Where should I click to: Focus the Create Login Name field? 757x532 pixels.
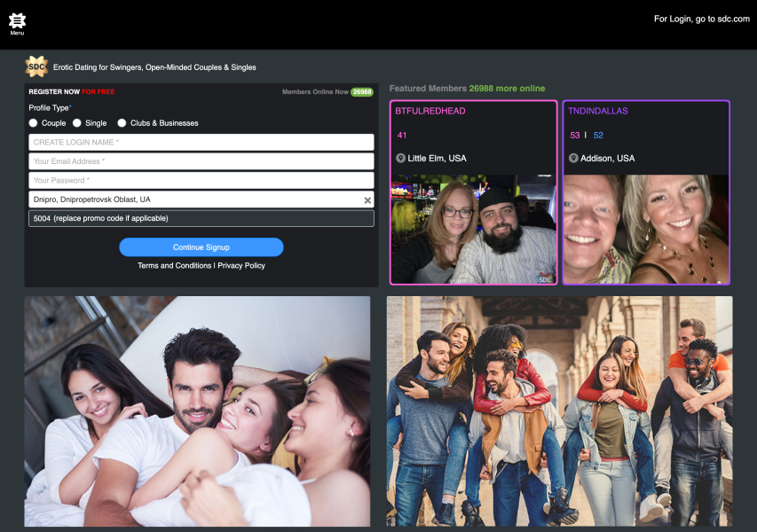tap(201, 142)
